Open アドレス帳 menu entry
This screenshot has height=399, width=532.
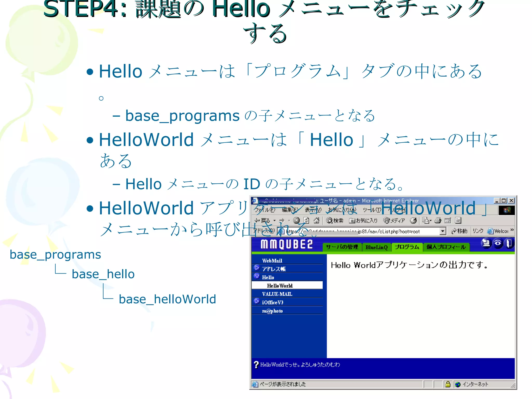tap(274, 269)
